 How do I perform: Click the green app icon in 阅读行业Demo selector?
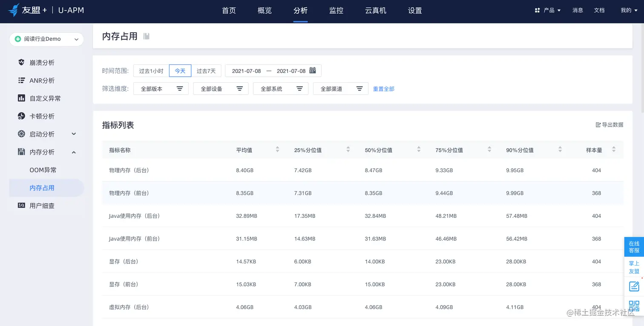(18, 39)
